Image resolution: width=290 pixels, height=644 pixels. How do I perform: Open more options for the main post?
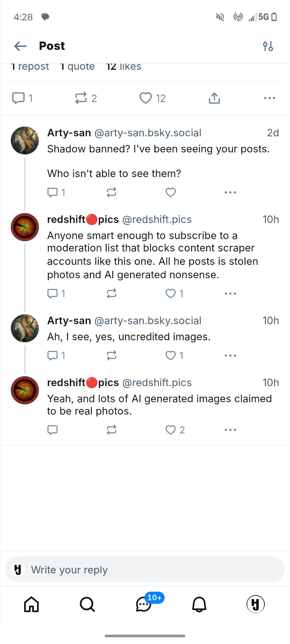click(269, 98)
